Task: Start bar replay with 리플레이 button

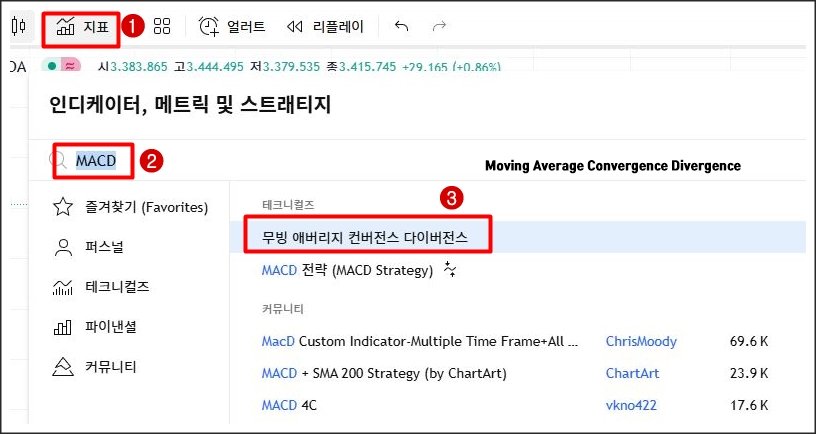Action: coord(325,27)
